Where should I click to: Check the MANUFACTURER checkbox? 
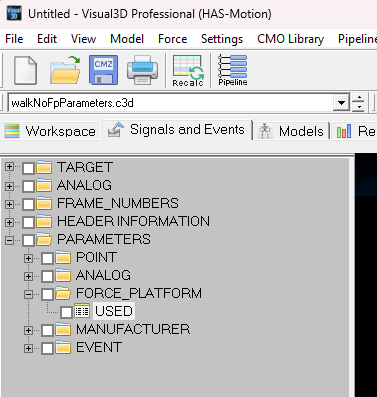47,330
